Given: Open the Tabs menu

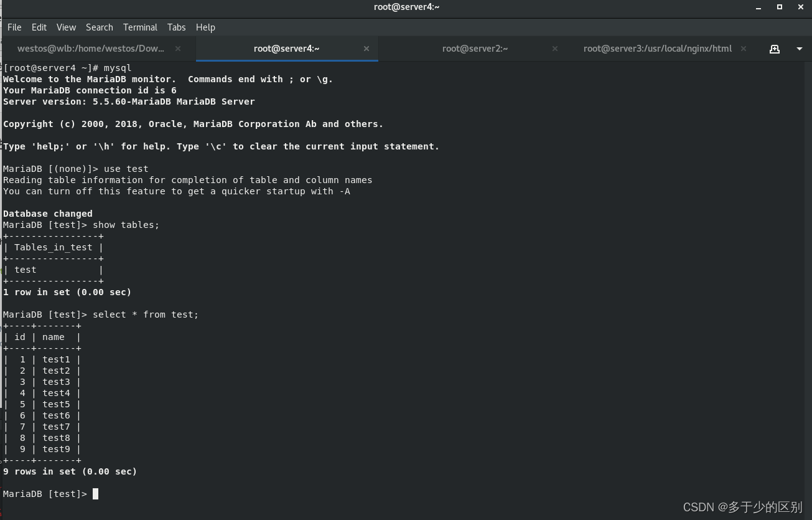Looking at the screenshot, I should [177, 27].
